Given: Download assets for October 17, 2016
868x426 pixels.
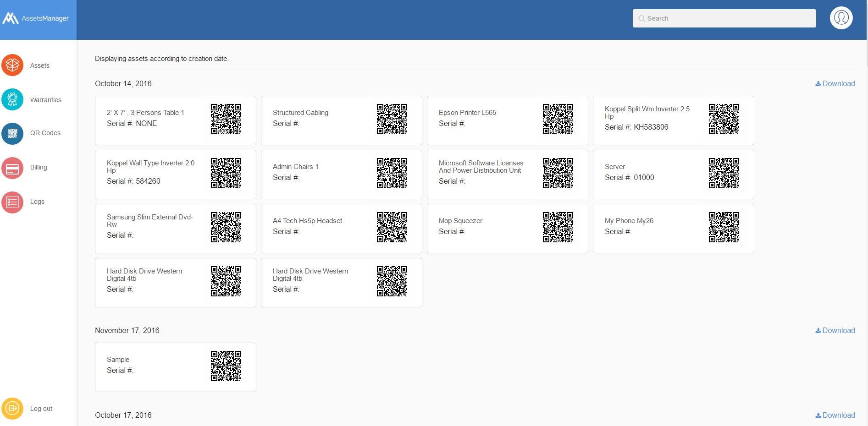Looking at the screenshot, I should click(835, 415).
